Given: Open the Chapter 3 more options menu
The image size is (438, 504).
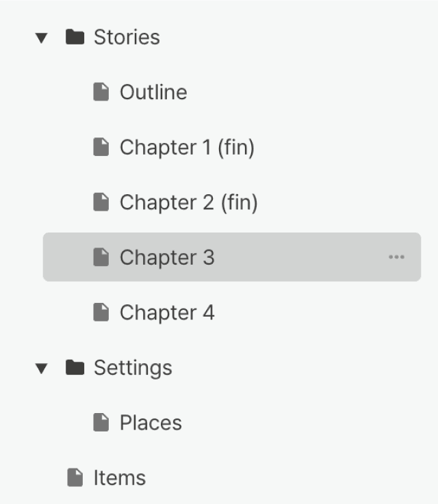Looking at the screenshot, I should (396, 257).
